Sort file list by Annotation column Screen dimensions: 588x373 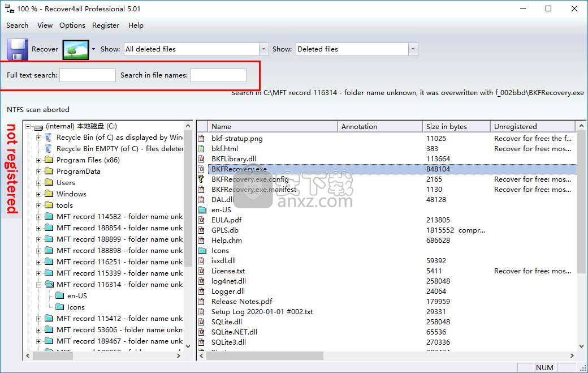pos(381,126)
